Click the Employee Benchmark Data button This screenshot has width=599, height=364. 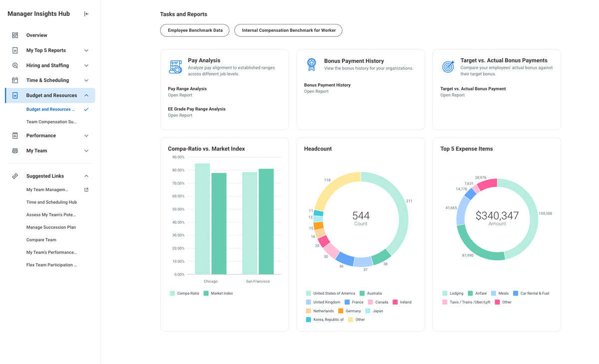[x=194, y=30]
